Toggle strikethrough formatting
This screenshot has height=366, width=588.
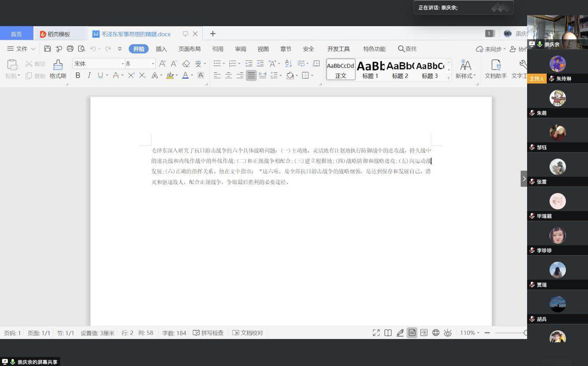pos(115,75)
